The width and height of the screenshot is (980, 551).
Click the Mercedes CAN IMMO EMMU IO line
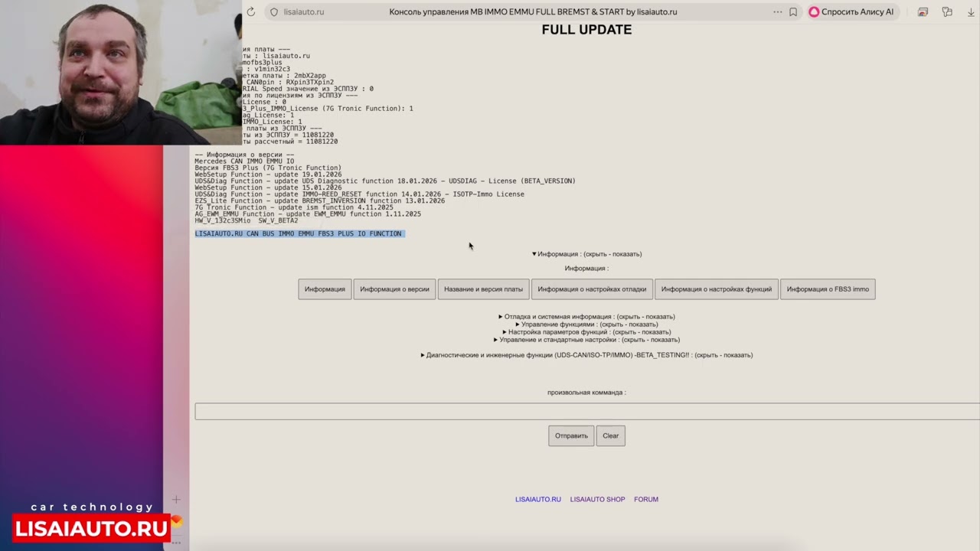coord(244,161)
